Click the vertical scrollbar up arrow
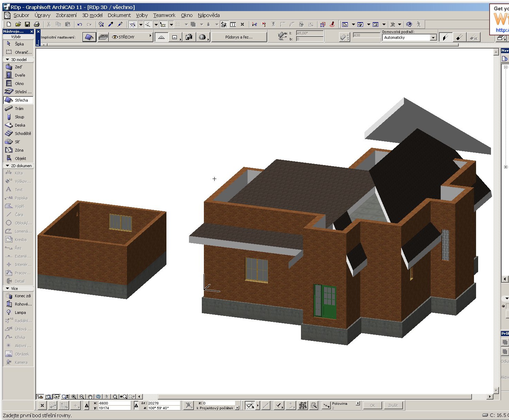The height and width of the screenshot is (420, 509). coord(496,52)
